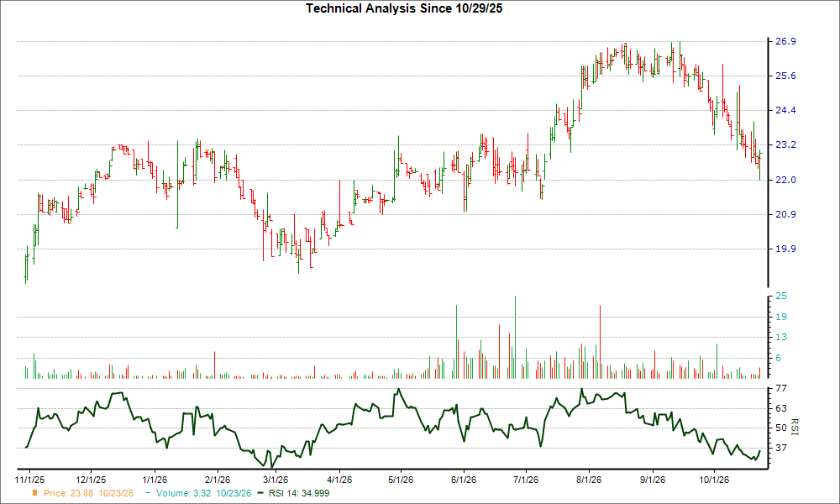The width and height of the screenshot is (840, 504).
Task: Click the 25.6 price axis label
Action: click(785, 76)
